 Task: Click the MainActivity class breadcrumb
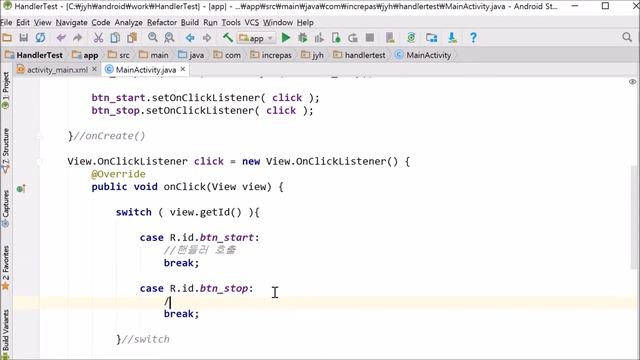(423, 55)
